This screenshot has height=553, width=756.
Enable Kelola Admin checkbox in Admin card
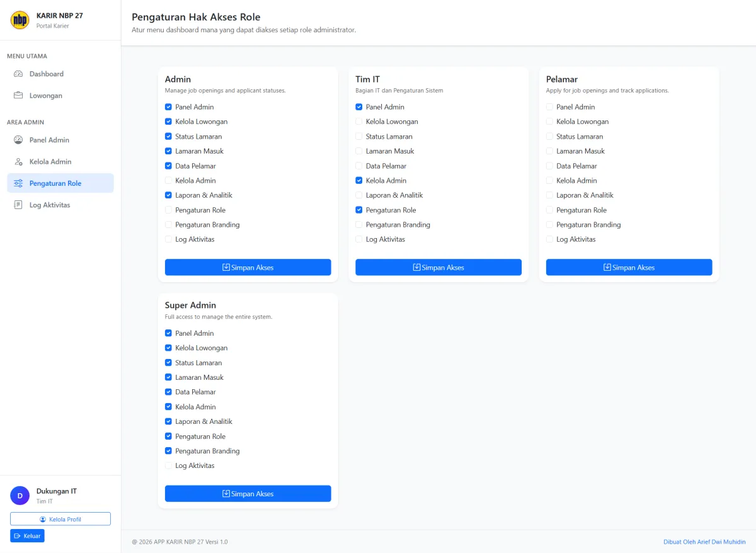[x=168, y=181]
